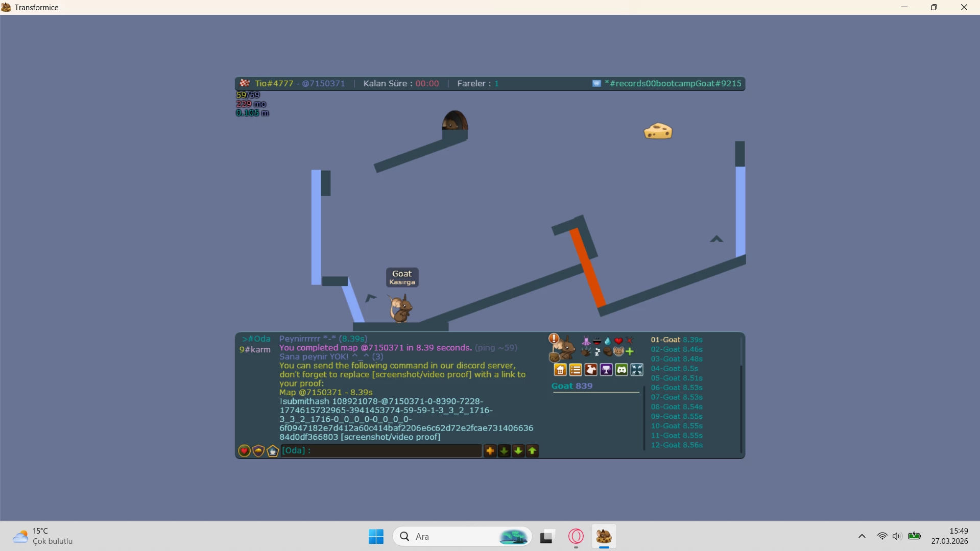Click the teacup pentagon badge beside chat
This screenshot has width=980, height=551.
click(273, 451)
